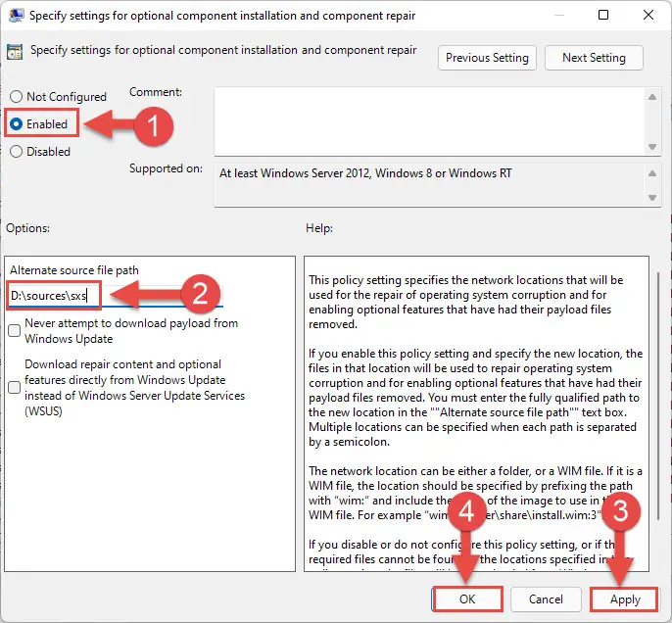
Task: Minimize the policy settings window
Action: pos(558,15)
